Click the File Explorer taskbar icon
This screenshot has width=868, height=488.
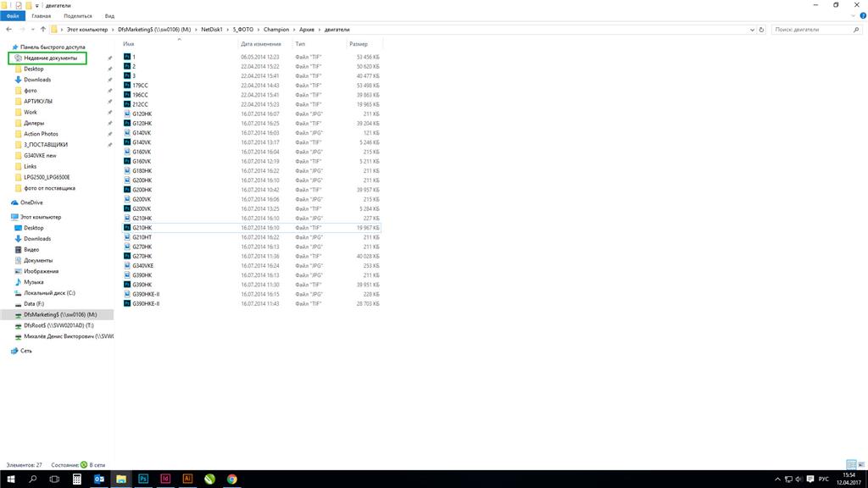coord(121,480)
